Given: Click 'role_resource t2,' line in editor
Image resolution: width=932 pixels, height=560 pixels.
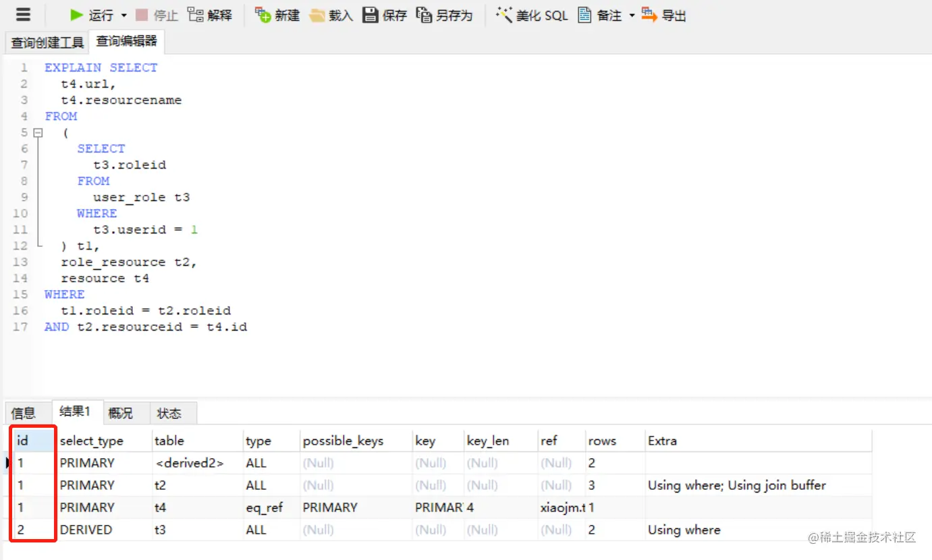Looking at the screenshot, I should click(x=129, y=262).
